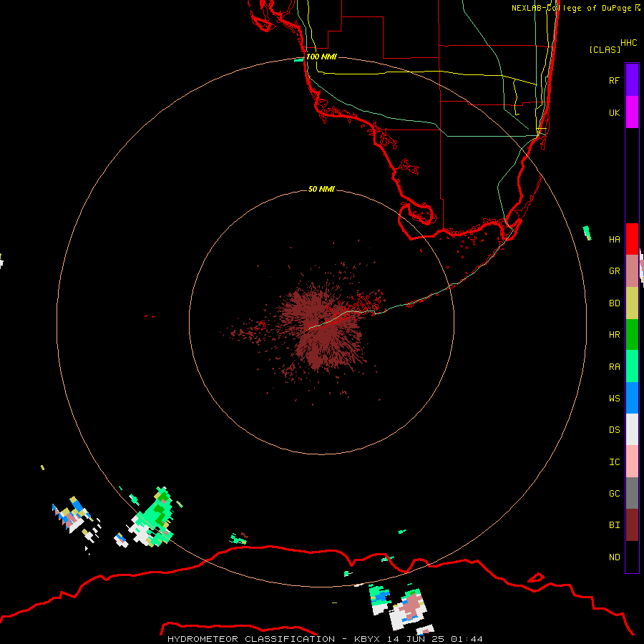The width and height of the screenshot is (644, 644).
Task: Click the brown biological scatter cluster
Action: pos(323,326)
